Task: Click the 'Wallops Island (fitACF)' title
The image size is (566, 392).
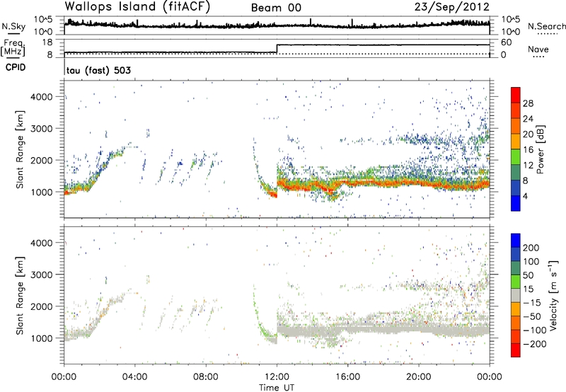Action: pyautogui.click(x=137, y=7)
